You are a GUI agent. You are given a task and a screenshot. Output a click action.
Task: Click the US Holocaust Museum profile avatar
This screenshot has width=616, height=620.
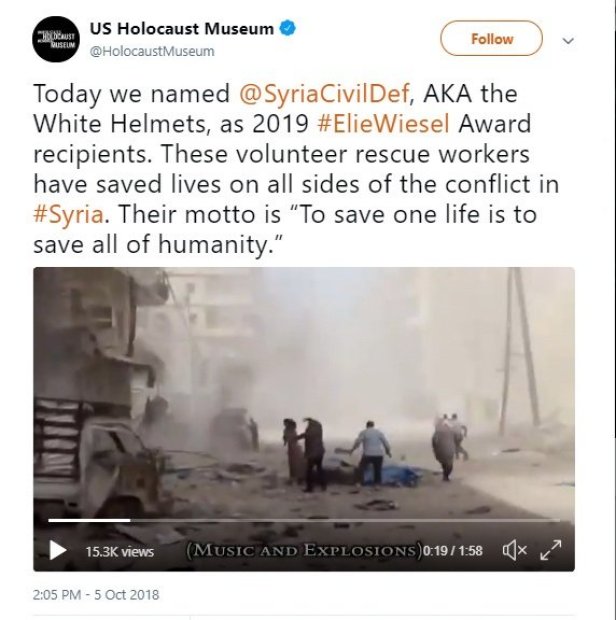tap(56, 39)
